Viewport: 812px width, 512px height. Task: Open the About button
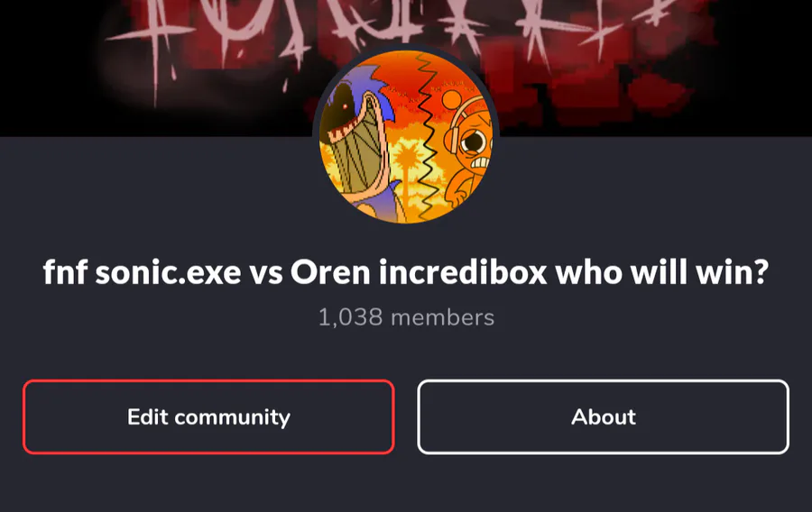(604, 416)
